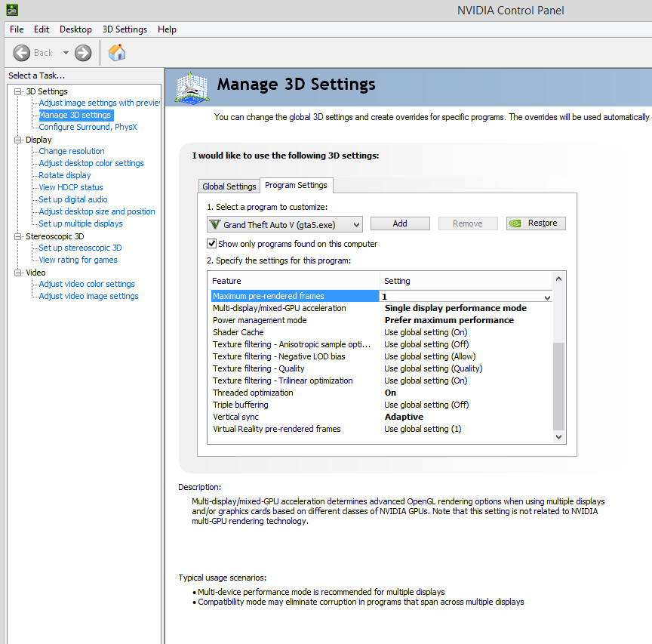
Task: Open the Configure Surround, PhysX link
Action: tap(88, 127)
